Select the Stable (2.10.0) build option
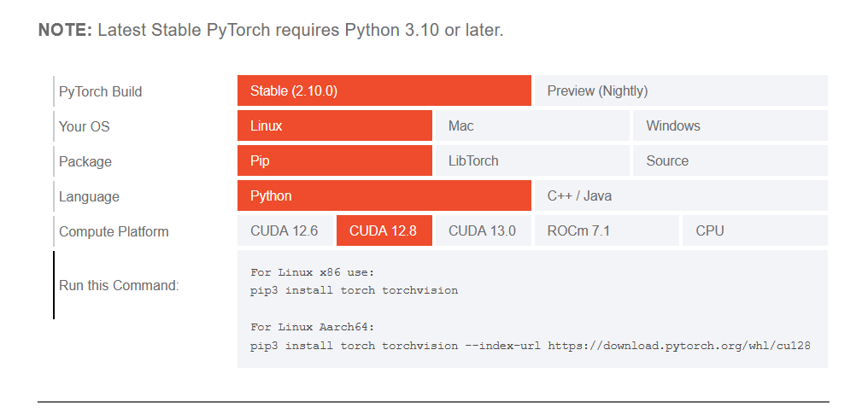This screenshot has height=414, width=868. click(384, 90)
